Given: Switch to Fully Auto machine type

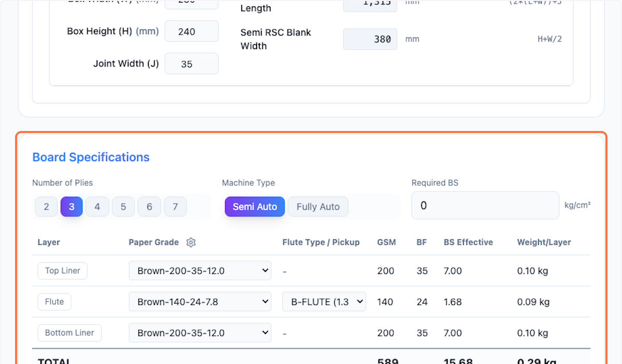Looking at the screenshot, I should 318,206.
